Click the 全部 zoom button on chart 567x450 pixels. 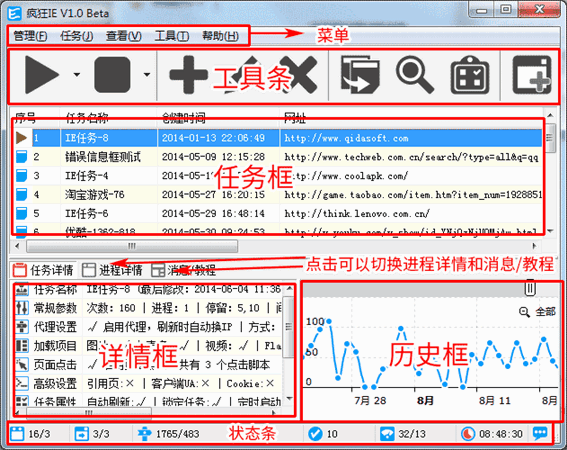click(x=537, y=311)
